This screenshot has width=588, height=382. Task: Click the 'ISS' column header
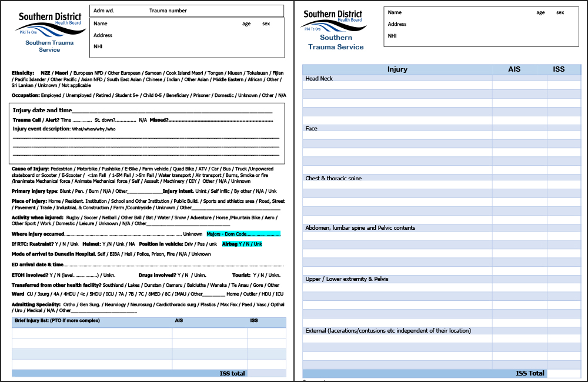559,69
